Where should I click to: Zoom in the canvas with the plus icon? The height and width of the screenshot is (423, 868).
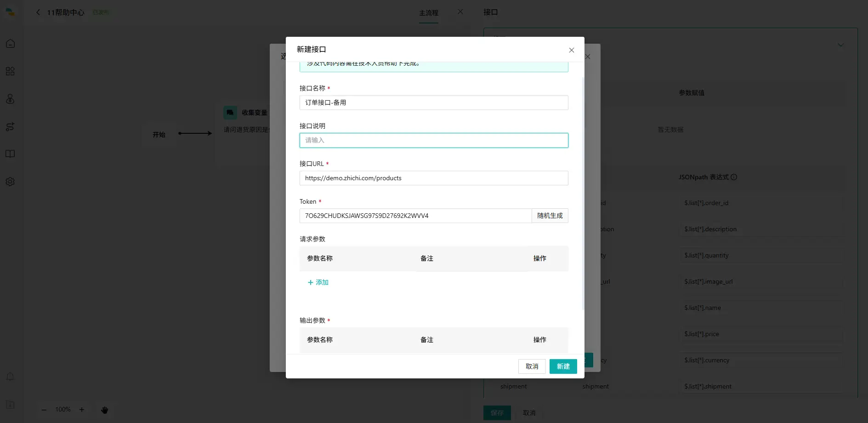coord(82,410)
